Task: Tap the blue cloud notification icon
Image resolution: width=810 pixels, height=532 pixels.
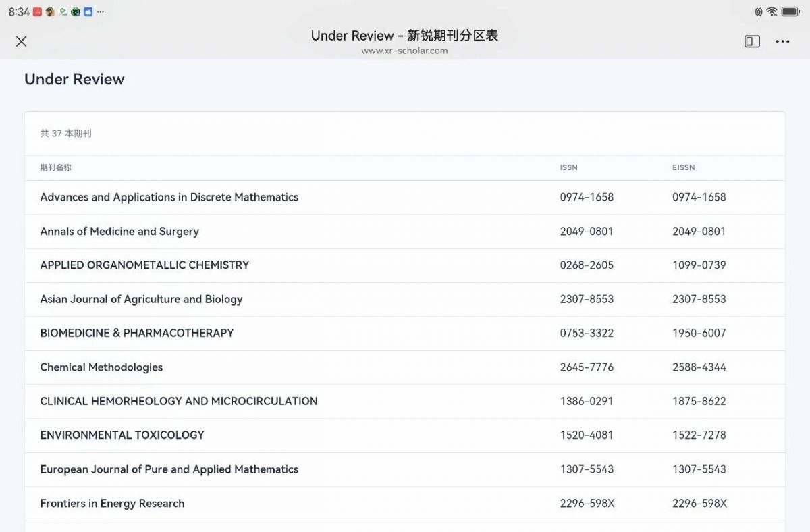Action: [88, 12]
